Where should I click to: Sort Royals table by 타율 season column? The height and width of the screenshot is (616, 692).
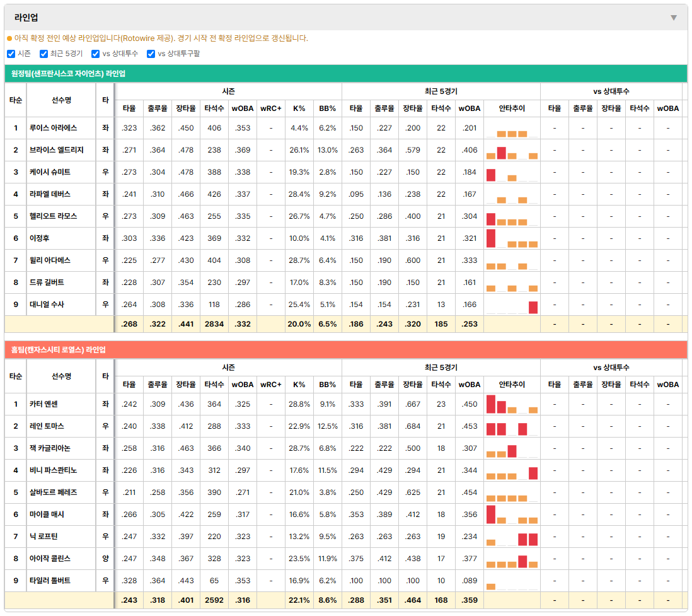pyautogui.click(x=129, y=385)
